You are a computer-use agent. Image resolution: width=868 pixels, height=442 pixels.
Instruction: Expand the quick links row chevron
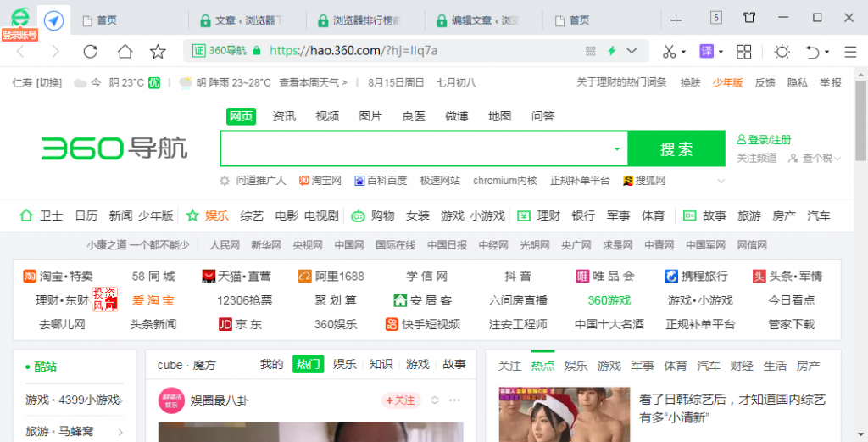click(721, 181)
